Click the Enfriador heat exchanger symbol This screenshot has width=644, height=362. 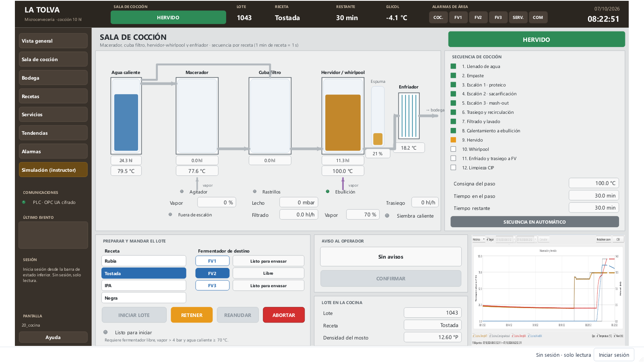point(409,116)
